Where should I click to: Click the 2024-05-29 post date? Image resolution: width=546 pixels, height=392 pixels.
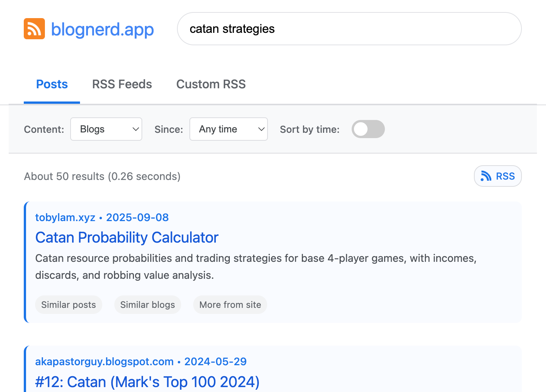click(215, 361)
